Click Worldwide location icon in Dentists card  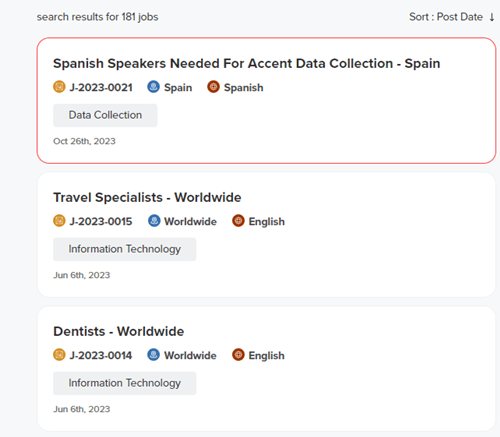click(153, 355)
